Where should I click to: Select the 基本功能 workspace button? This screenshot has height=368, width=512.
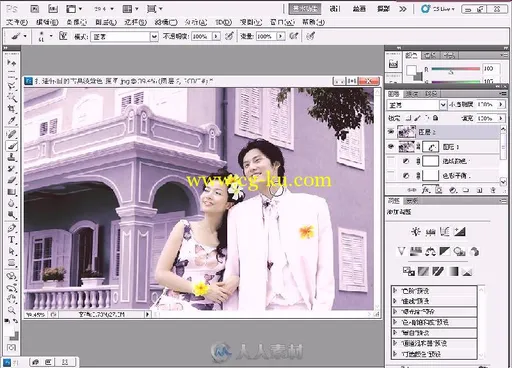tap(305, 9)
